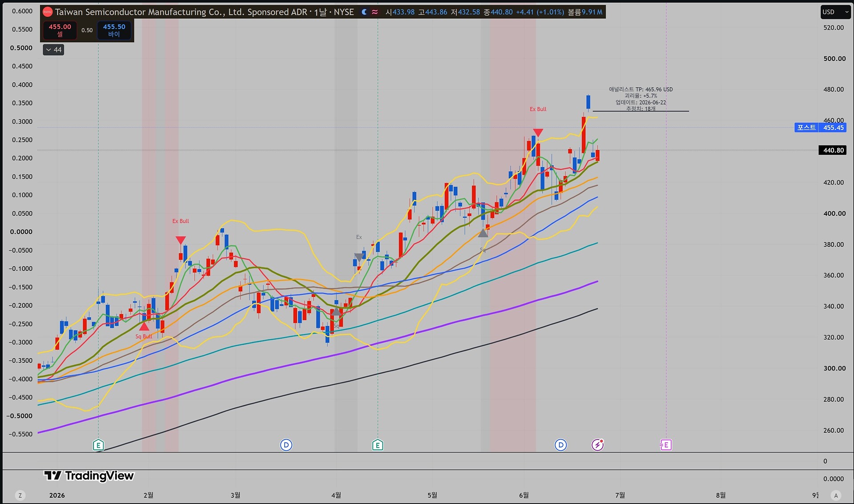This screenshot has height=504, width=854.
Task: Click the red TSMC symbol logo
Action: [48, 12]
